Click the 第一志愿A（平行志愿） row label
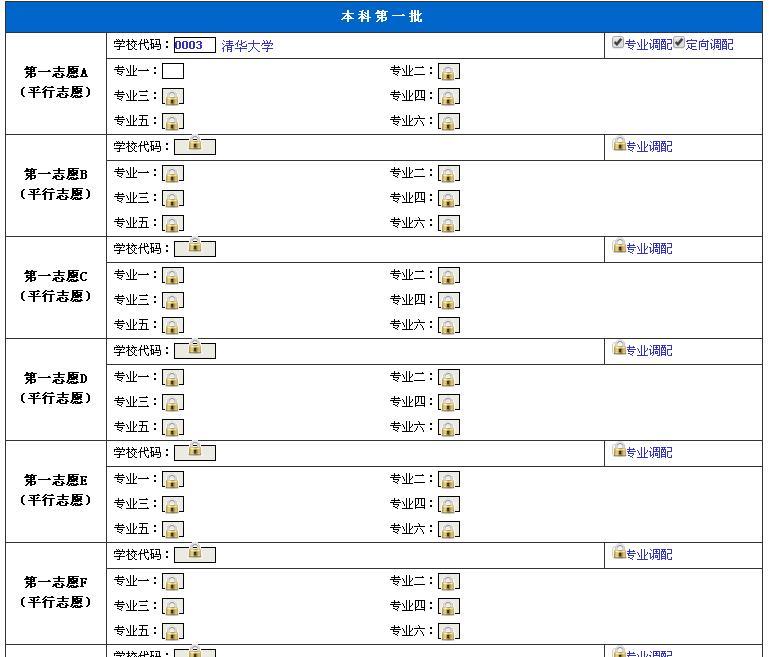The height and width of the screenshot is (657, 769). [x=55, y=82]
